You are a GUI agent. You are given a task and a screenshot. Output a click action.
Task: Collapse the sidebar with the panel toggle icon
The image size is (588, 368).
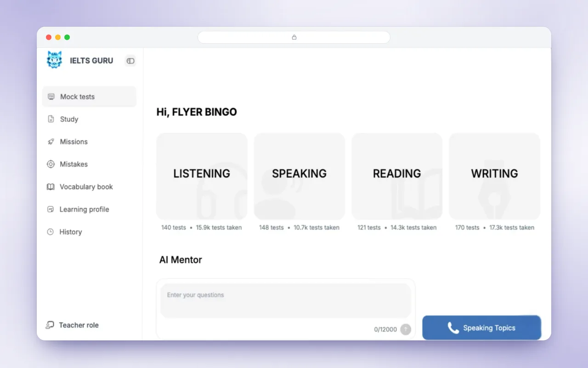(130, 61)
